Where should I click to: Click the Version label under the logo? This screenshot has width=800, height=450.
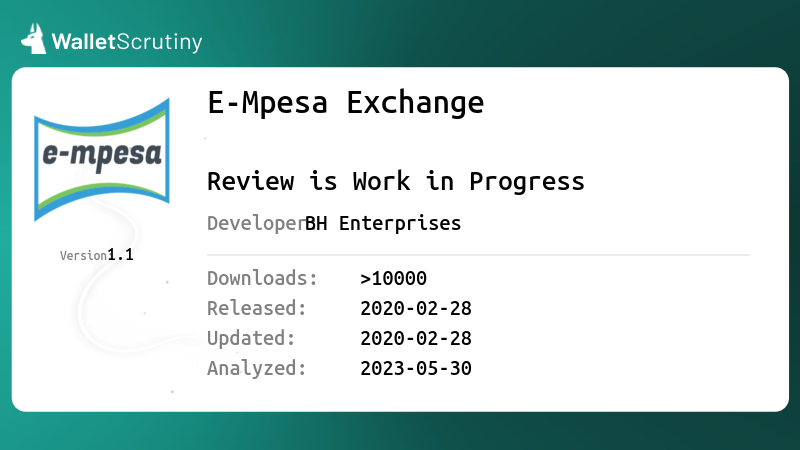coord(83,256)
